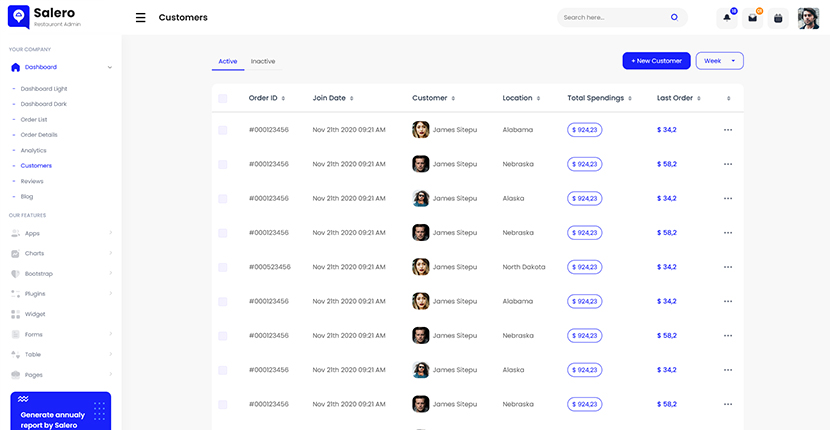Click the search magnifier icon

click(674, 18)
